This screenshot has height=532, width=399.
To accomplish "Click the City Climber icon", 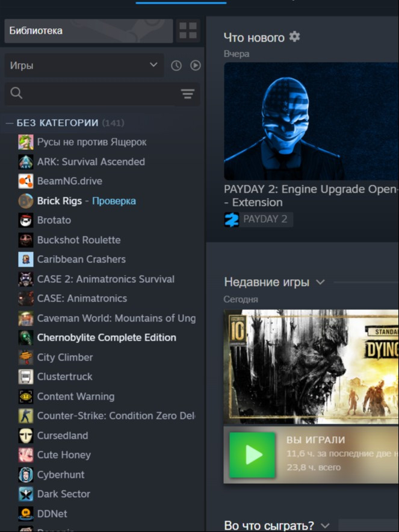I will 26,357.
